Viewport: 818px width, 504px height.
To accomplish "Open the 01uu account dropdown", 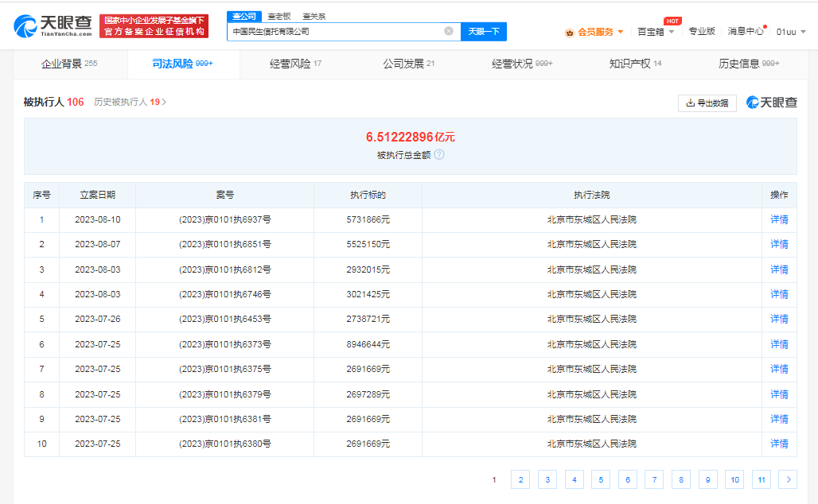I will [791, 32].
